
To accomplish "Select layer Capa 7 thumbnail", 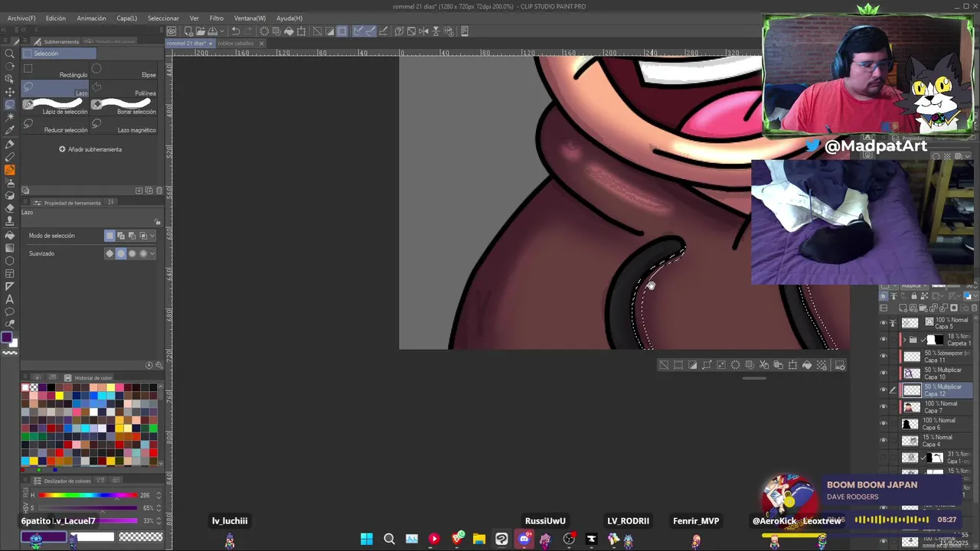I will (912, 407).
